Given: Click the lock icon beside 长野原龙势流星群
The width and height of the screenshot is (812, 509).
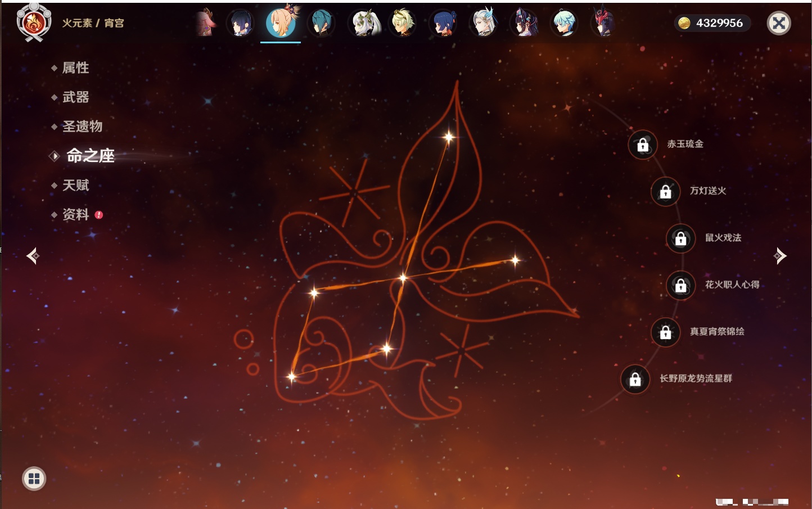Looking at the screenshot, I should pos(635,380).
